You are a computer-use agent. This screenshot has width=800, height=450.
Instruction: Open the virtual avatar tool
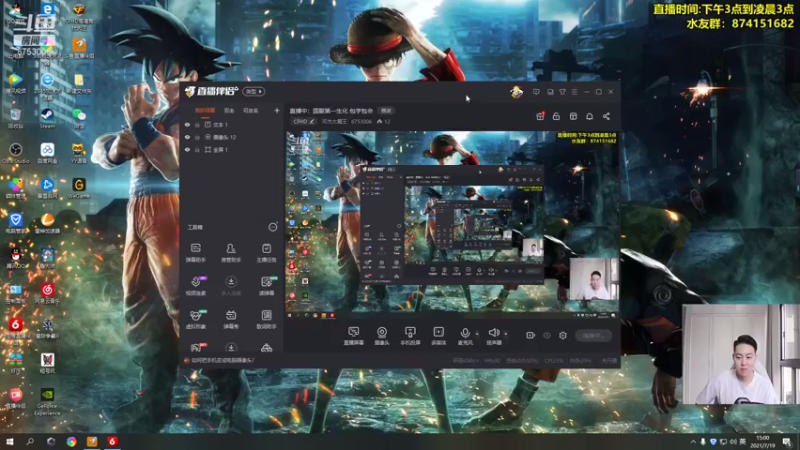click(x=195, y=319)
